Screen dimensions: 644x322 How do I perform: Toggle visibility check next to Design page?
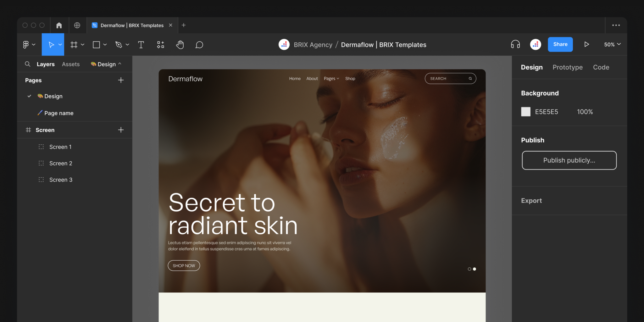[29, 96]
